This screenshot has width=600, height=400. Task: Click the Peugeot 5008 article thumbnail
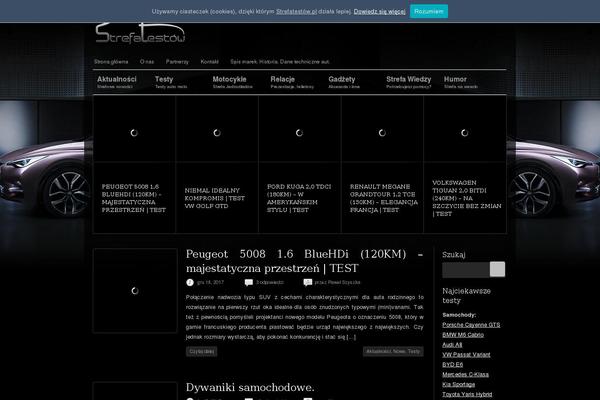click(135, 291)
